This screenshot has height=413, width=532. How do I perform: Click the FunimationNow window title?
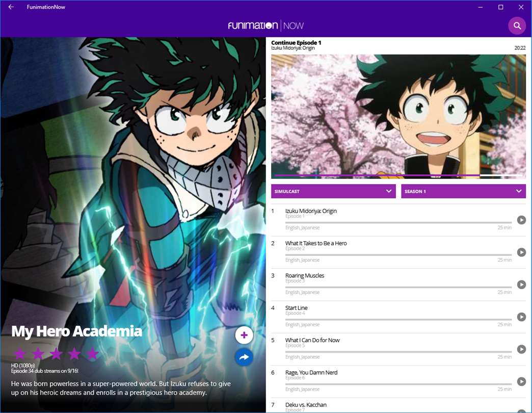[46, 7]
